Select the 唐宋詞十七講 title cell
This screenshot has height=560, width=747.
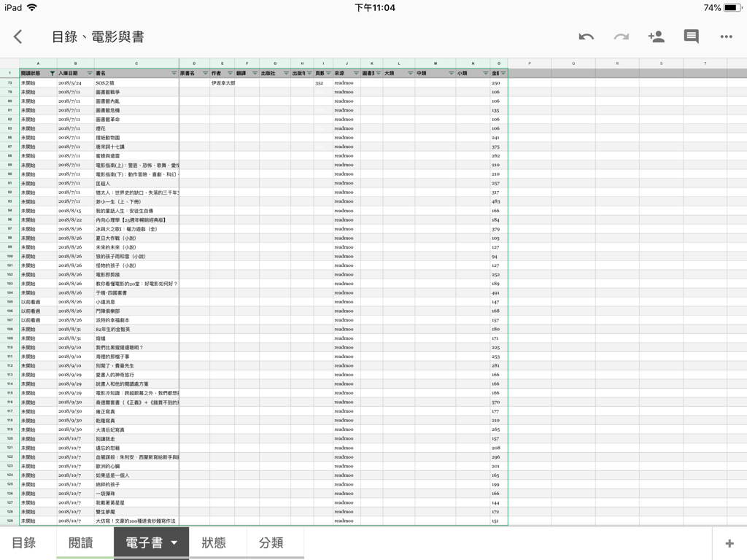(136, 147)
